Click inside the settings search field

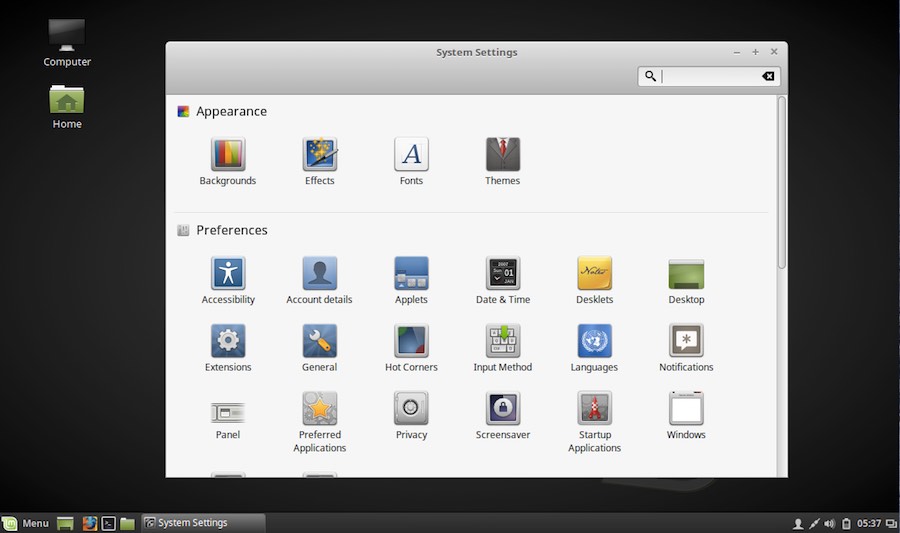[x=709, y=76]
